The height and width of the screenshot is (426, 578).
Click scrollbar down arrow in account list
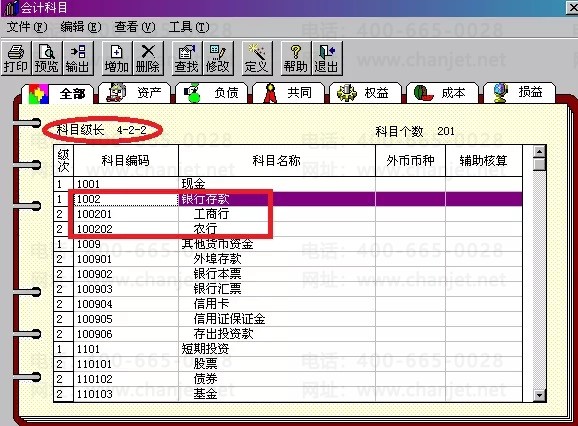click(x=540, y=396)
